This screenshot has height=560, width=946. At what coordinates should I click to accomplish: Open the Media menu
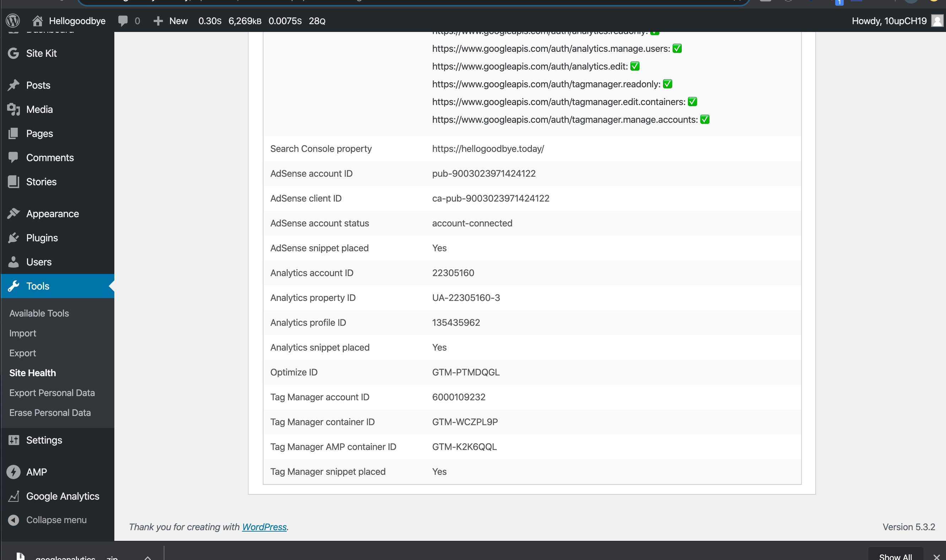(58, 109)
